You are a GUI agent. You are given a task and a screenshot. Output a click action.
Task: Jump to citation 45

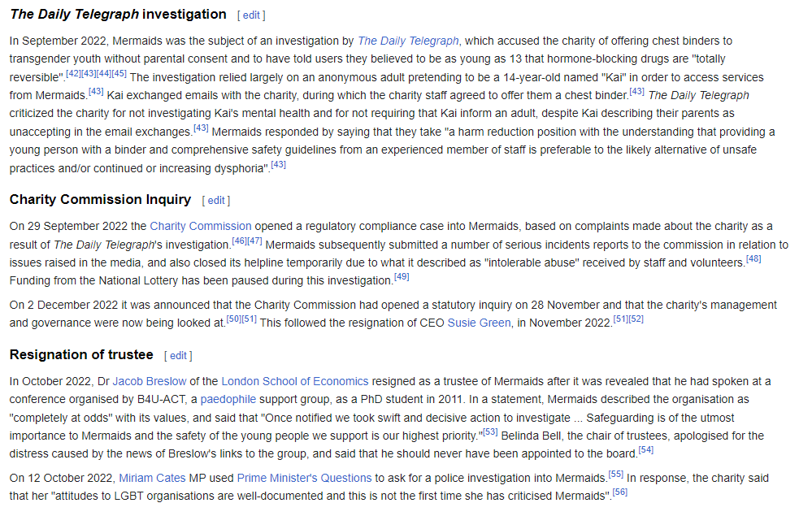point(119,73)
